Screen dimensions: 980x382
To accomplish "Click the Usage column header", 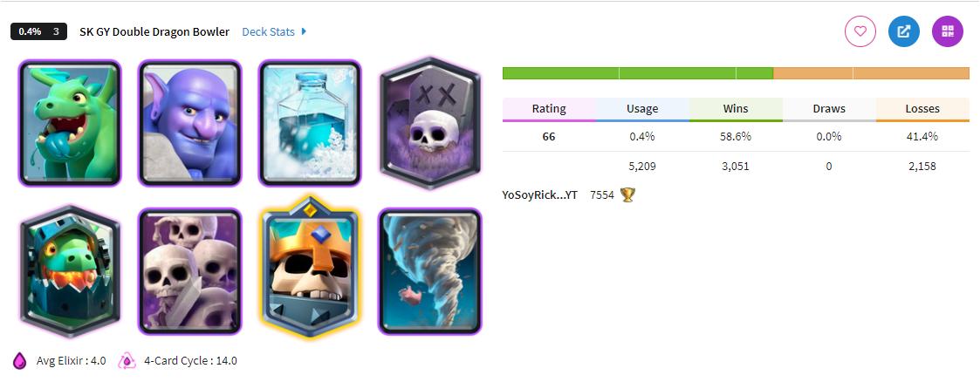I will (642, 109).
